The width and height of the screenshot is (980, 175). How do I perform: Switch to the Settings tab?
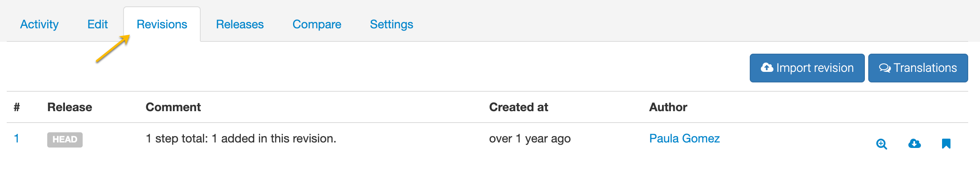(391, 25)
